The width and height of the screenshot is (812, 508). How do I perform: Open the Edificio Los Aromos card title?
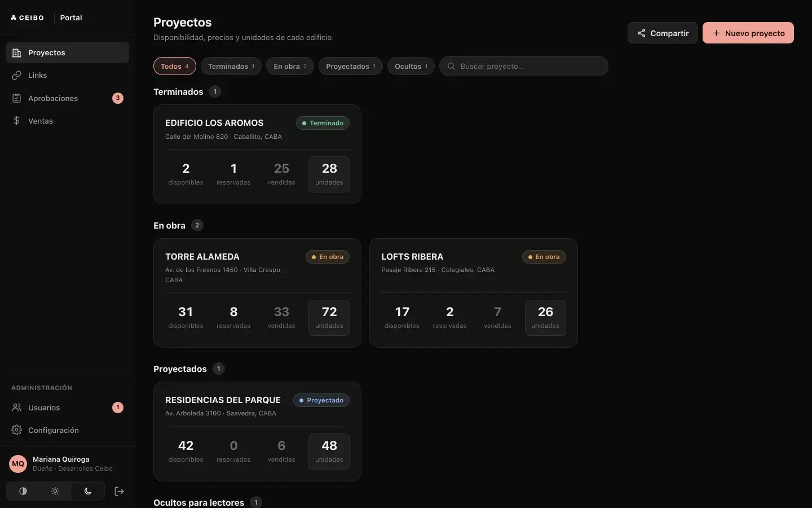[x=214, y=122]
